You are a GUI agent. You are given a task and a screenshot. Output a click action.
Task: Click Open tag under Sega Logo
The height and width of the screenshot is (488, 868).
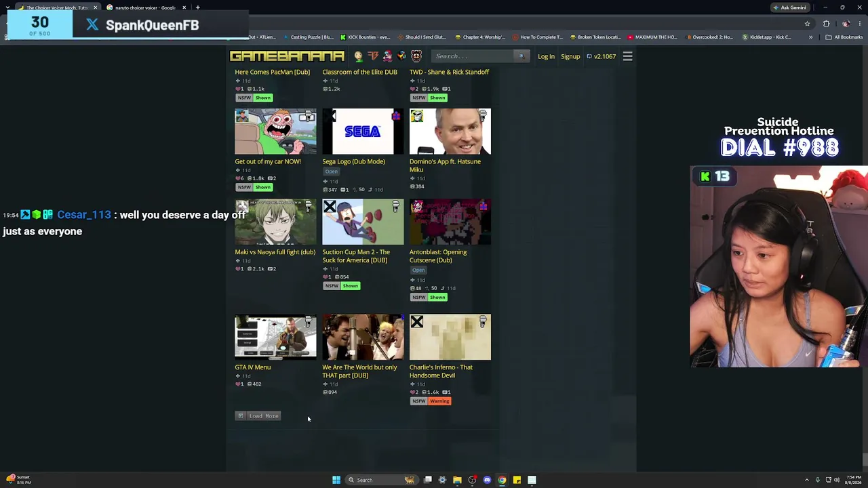point(331,171)
